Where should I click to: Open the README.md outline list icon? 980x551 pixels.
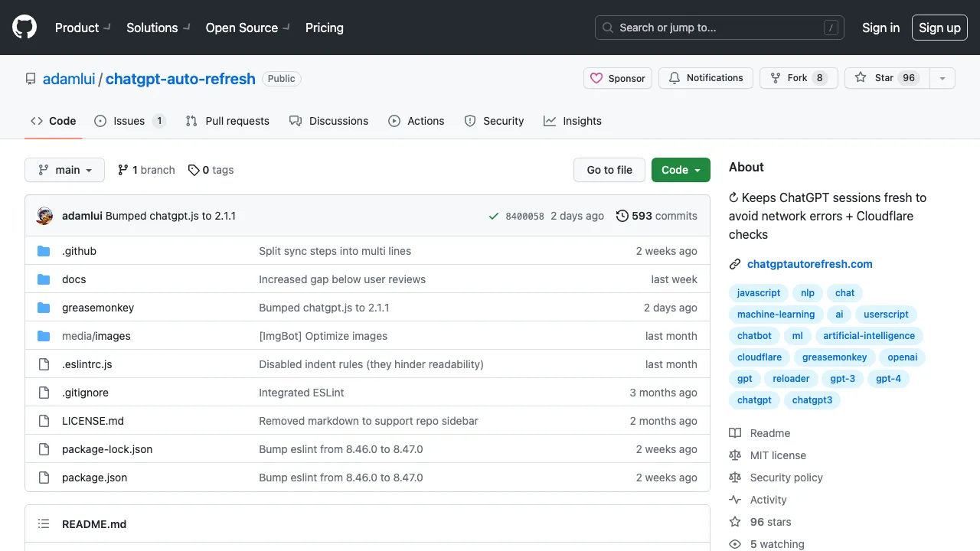(44, 524)
